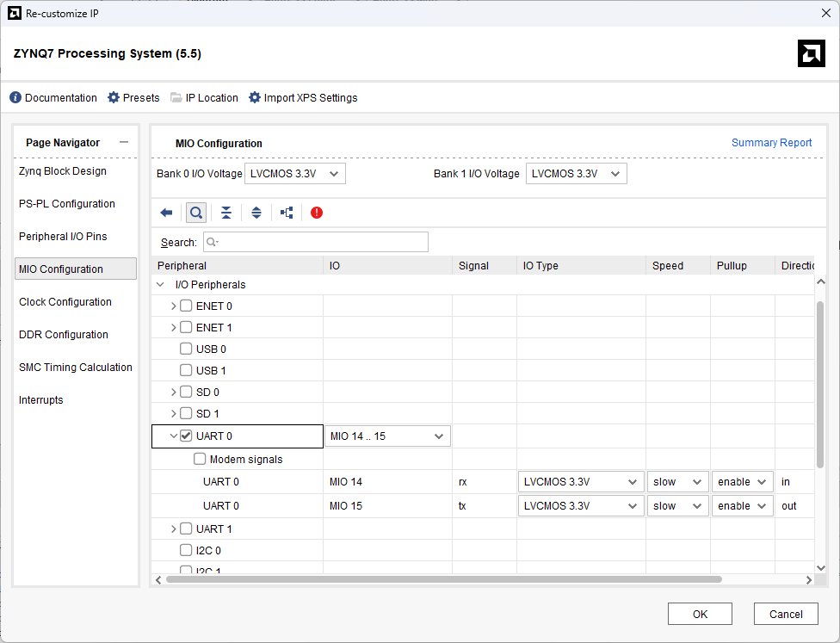Select MIO Configuration in Page Navigator

coord(76,269)
